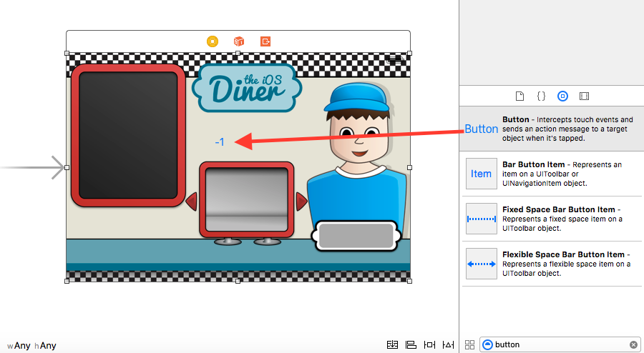The height and width of the screenshot is (353, 644).
Task: Open Resolve Auto Layout Issues menu
Action: pyautogui.click(x=448, y=344)
